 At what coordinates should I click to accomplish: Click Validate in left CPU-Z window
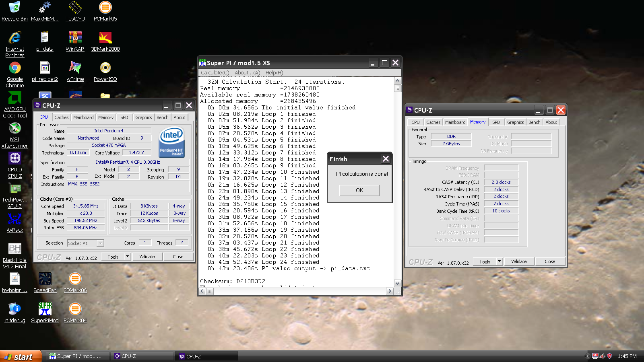pyautogui.click(x=147, y=257)
